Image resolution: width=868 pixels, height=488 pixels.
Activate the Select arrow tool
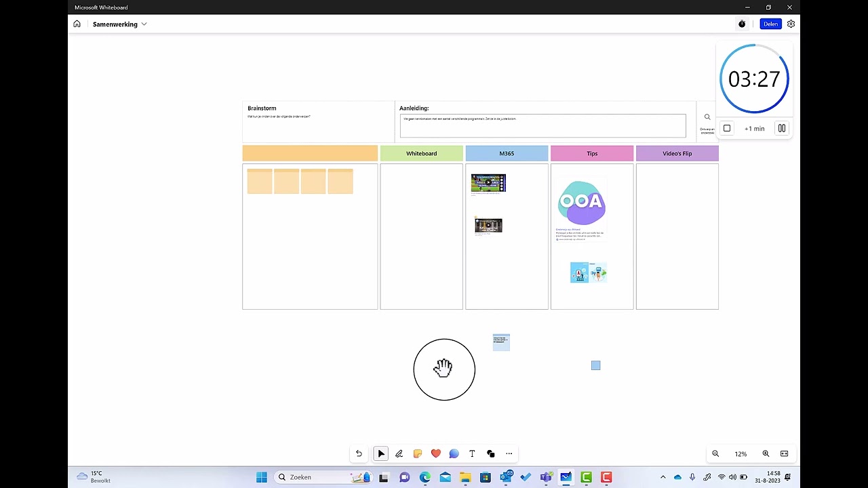coord(381,454)
